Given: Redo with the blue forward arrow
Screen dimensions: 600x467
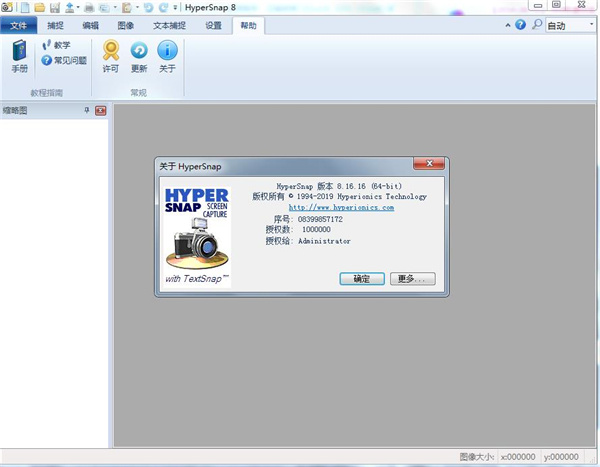Looking at the screenshot, I should coord(163,7).
